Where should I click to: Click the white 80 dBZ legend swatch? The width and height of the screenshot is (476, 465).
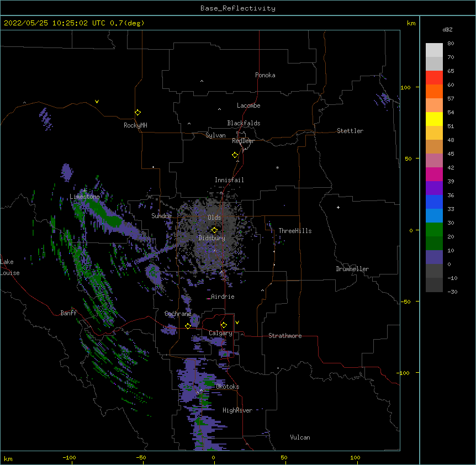[434, 50]
